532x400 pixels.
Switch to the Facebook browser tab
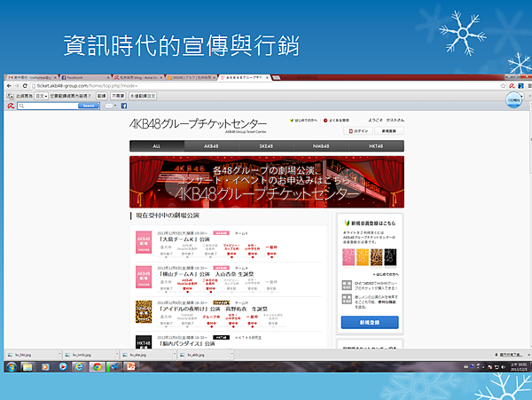coord(85,78)
